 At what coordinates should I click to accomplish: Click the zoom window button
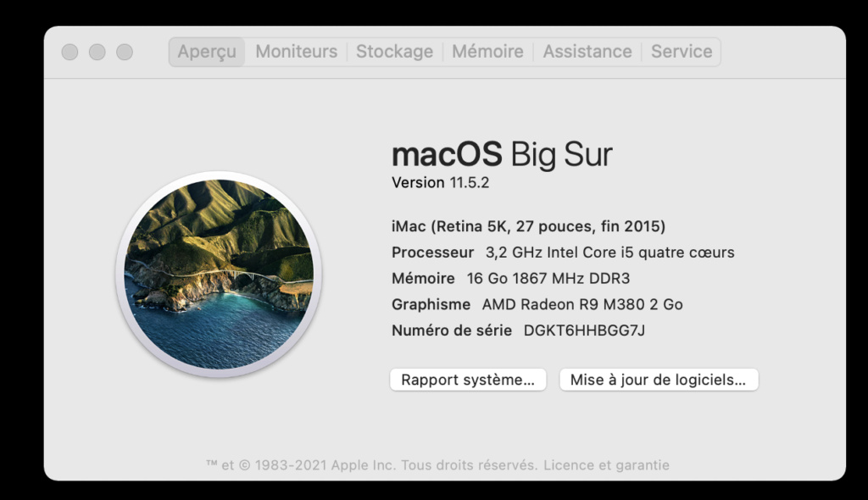[125, 52]
